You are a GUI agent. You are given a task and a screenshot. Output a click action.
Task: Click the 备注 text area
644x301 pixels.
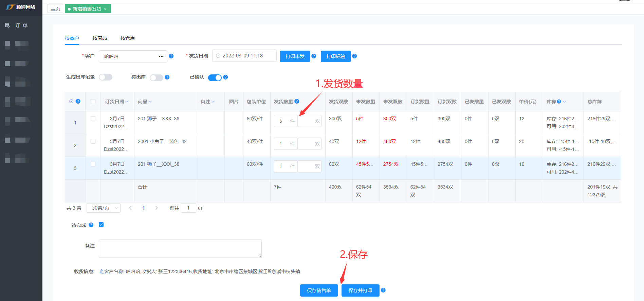click(180, 248)
